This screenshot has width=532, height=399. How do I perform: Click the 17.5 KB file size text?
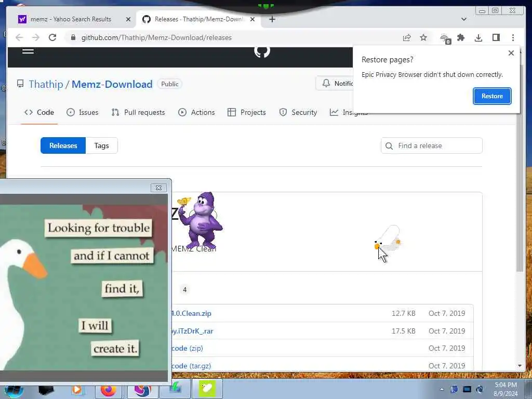(x=403, y=331)
